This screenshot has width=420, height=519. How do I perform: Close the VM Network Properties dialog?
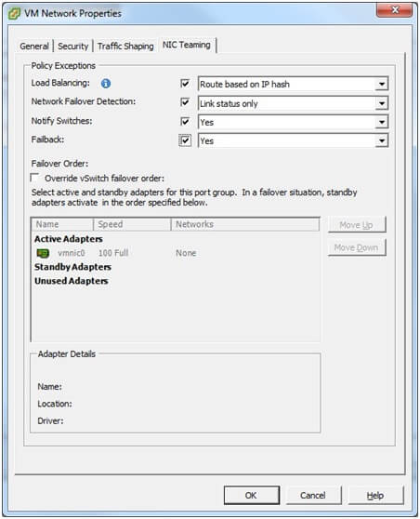[x=394, y=10]
